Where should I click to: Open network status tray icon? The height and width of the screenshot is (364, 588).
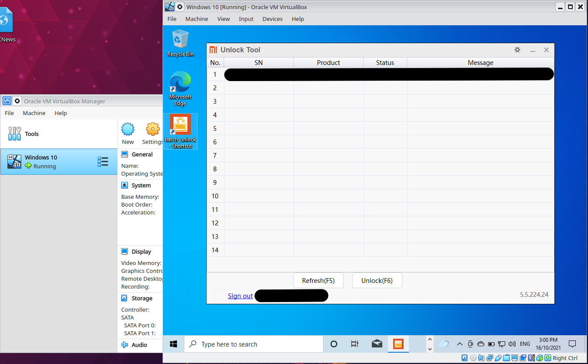pos(502,344)
